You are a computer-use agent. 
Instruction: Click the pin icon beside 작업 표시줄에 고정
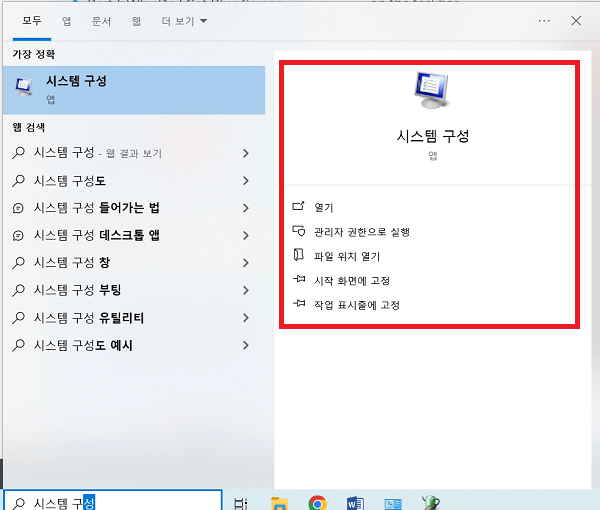click(298, 303)
